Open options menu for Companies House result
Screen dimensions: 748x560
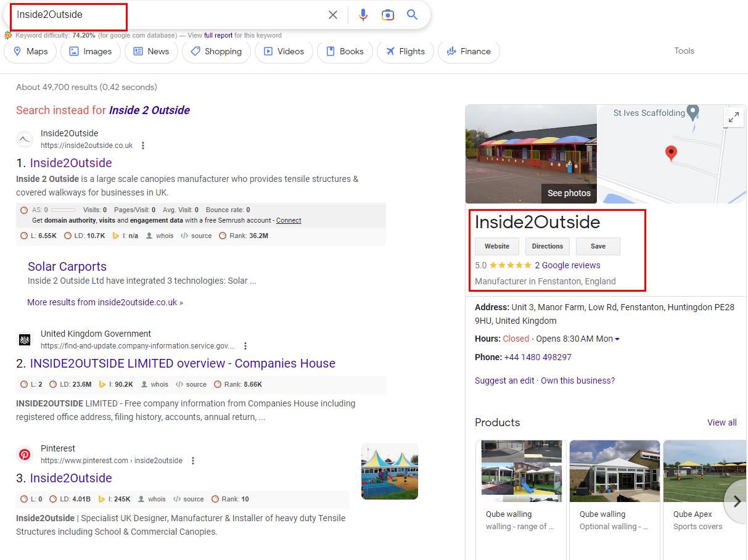click(245, 346)
